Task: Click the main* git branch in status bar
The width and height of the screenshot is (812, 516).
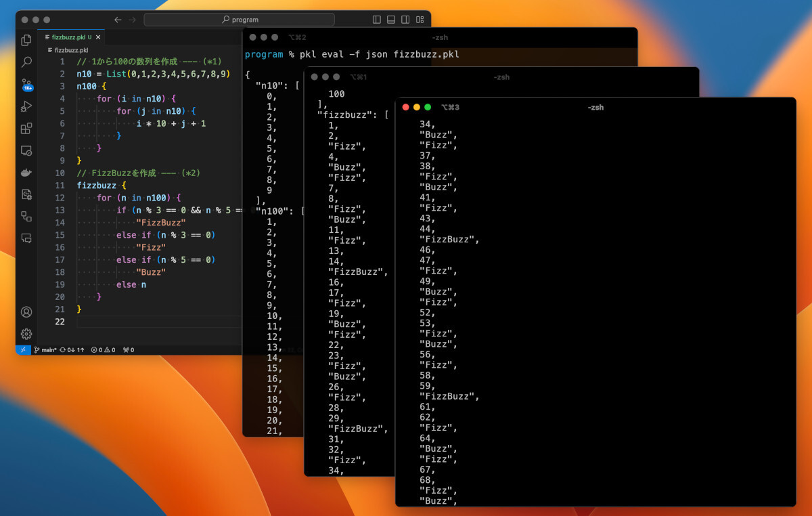Action: [45, 350]
